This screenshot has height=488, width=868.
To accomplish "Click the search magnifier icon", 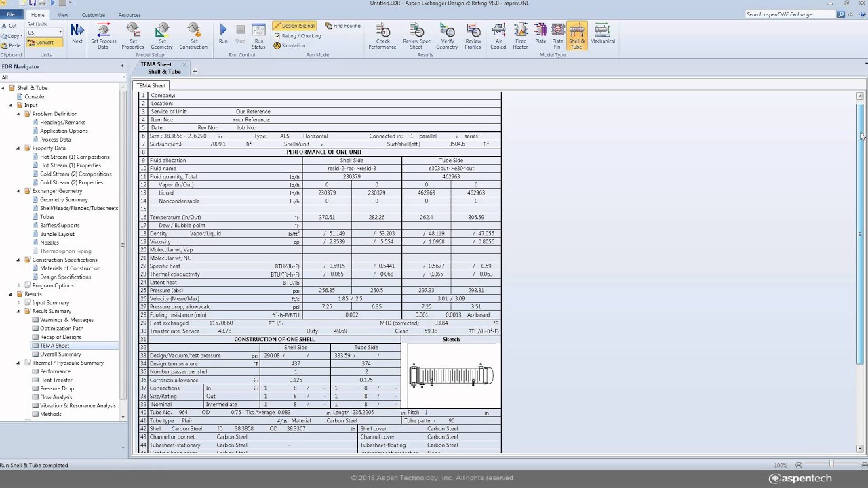I will [841, 14].
